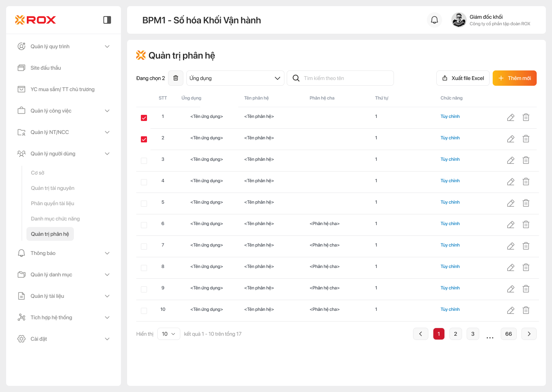Click Tùy chỉnh link in row 4

[450, 181]
